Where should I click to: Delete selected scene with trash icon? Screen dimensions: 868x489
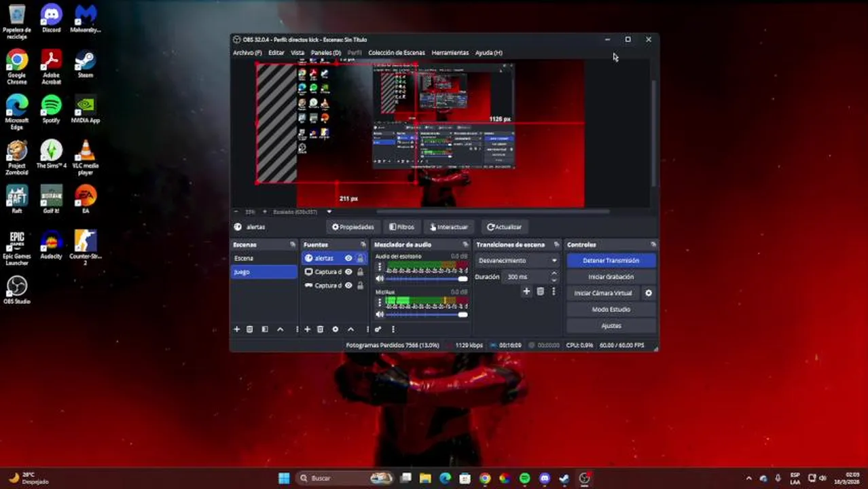tap(249, 329)
